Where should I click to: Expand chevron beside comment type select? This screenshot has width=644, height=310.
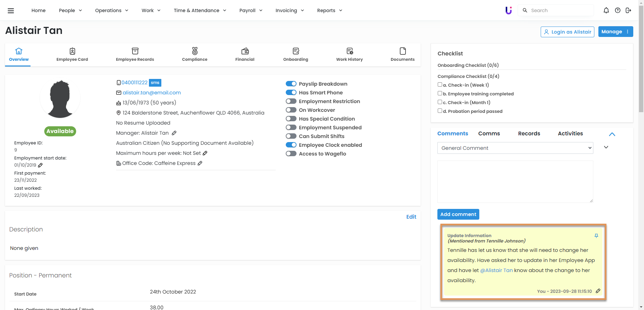(606, 147)
